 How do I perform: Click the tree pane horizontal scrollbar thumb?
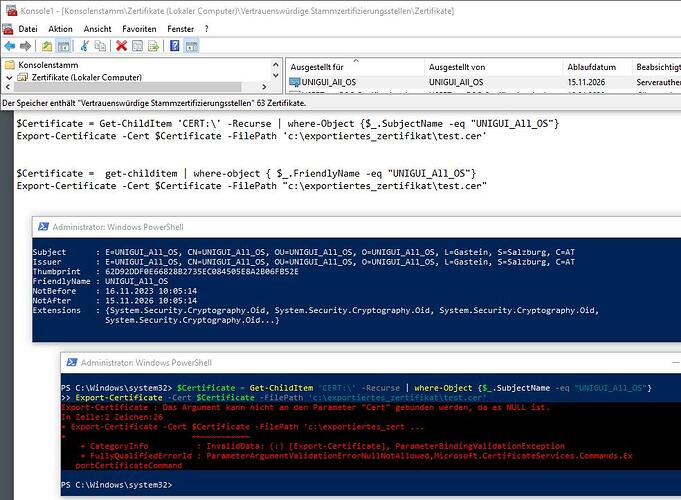point(127,87)
